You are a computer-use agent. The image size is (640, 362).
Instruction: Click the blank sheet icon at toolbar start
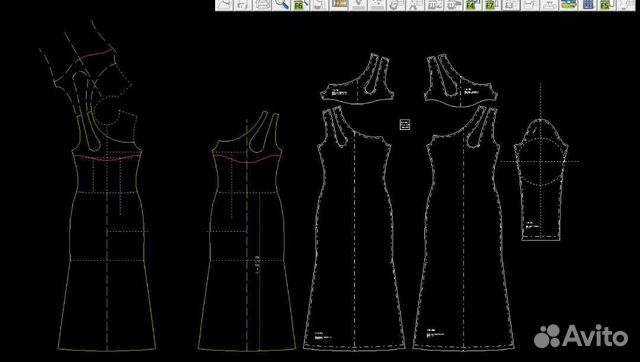click(x=224, y=4)
